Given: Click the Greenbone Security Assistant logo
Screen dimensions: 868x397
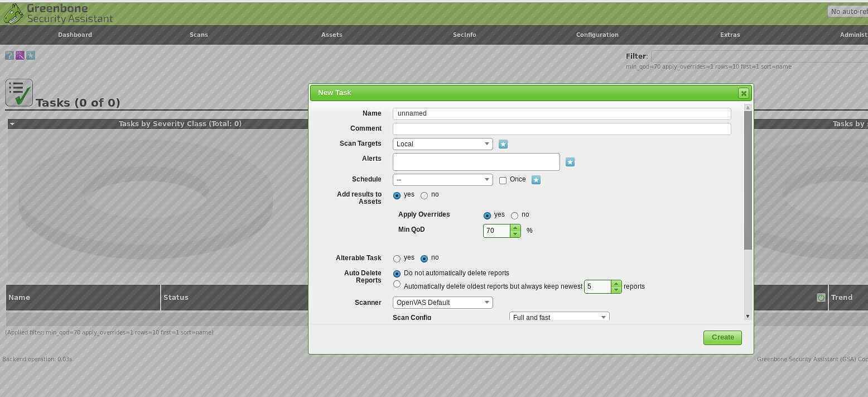Looking at the screenshot, I should pyautogui.click(x=58, y=13).
